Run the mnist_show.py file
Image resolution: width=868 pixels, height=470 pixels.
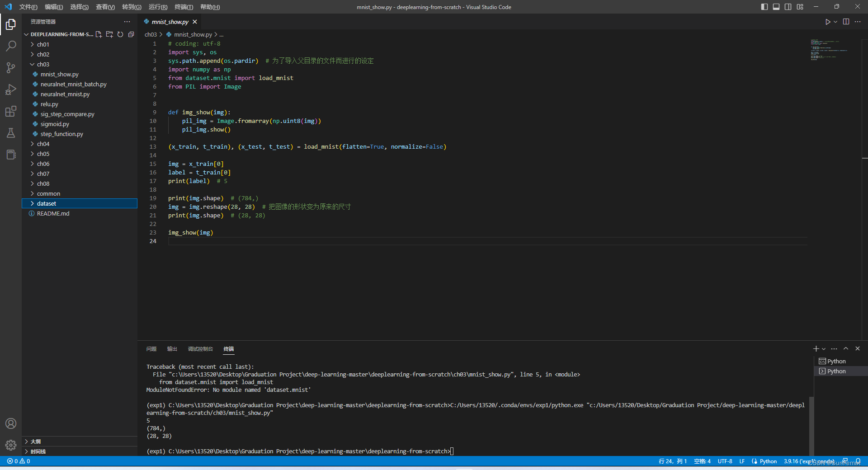pos(828,21)
